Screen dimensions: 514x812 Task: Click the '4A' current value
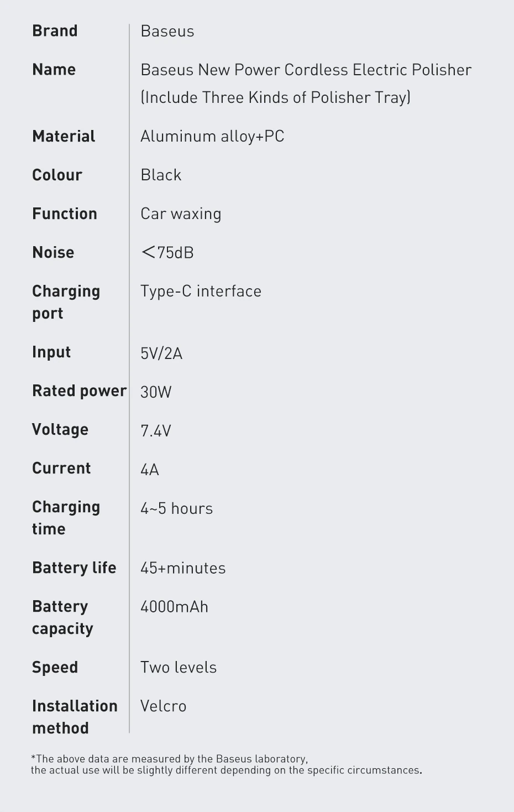149,470
